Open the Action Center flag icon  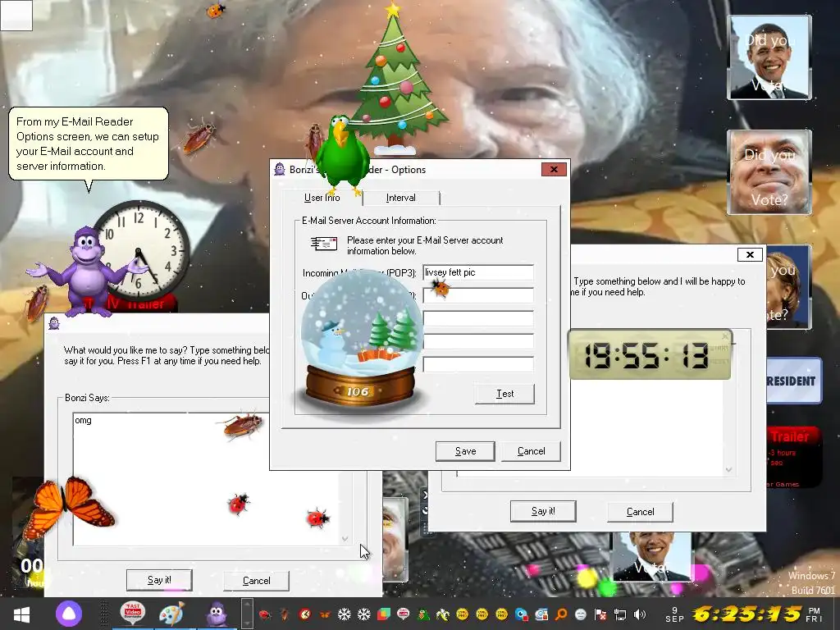(x=600, y=614)
